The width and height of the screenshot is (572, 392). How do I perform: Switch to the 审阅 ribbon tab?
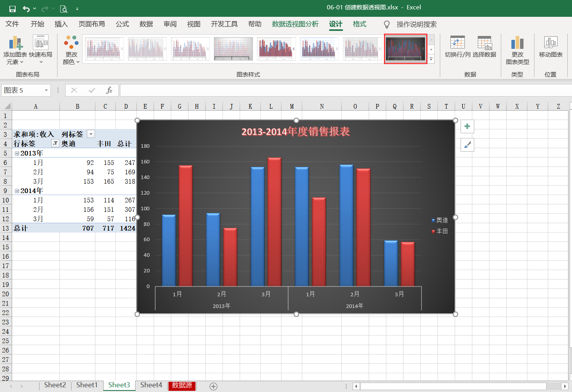[170, 24]
